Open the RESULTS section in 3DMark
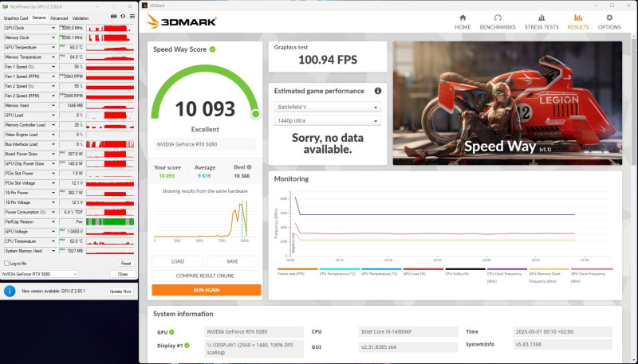638x364 pixels. [x=577, y=22]
